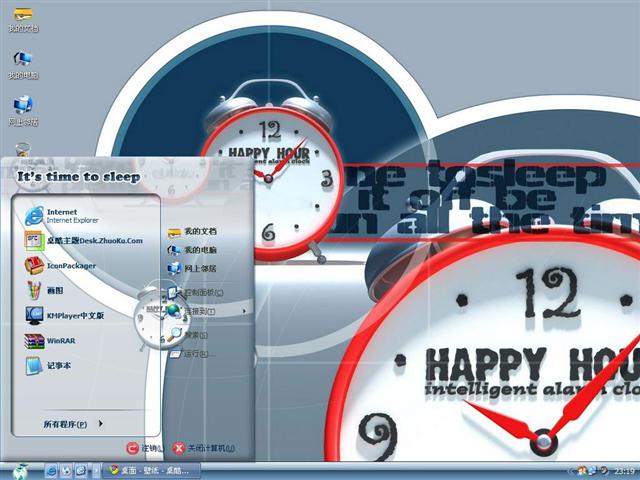Open 运行(R) run dialog
The width and height of the screenshot is (640, 480).
(191, 353)
